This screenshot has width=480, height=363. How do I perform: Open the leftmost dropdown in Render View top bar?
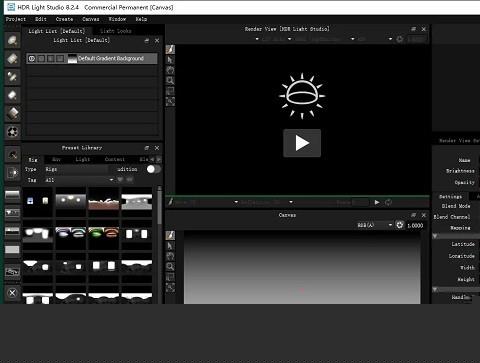tap(257, 39)
